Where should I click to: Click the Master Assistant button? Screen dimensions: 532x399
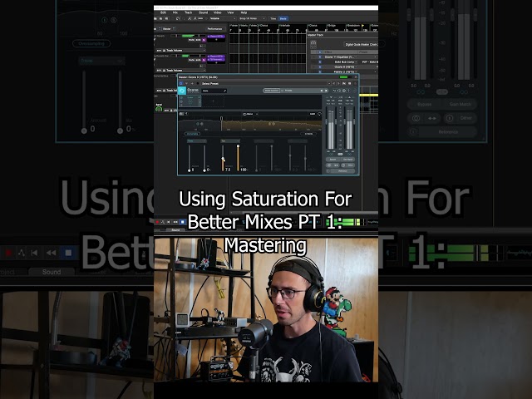[272, 91]
